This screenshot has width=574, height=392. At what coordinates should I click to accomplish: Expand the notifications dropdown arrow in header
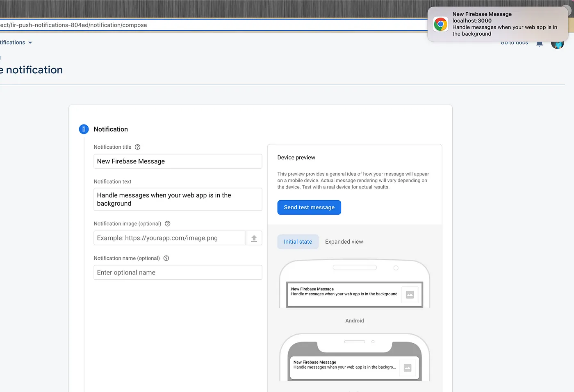[x=30, y=43]
